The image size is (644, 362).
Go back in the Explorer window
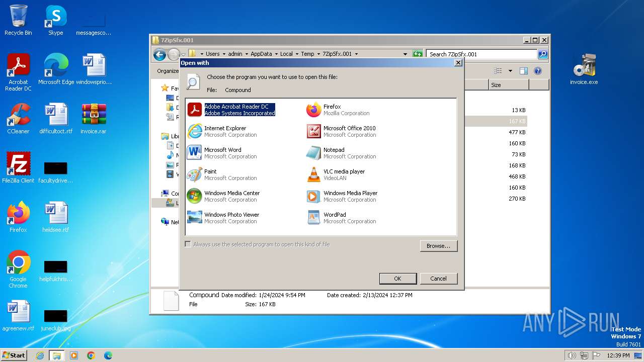159,54
